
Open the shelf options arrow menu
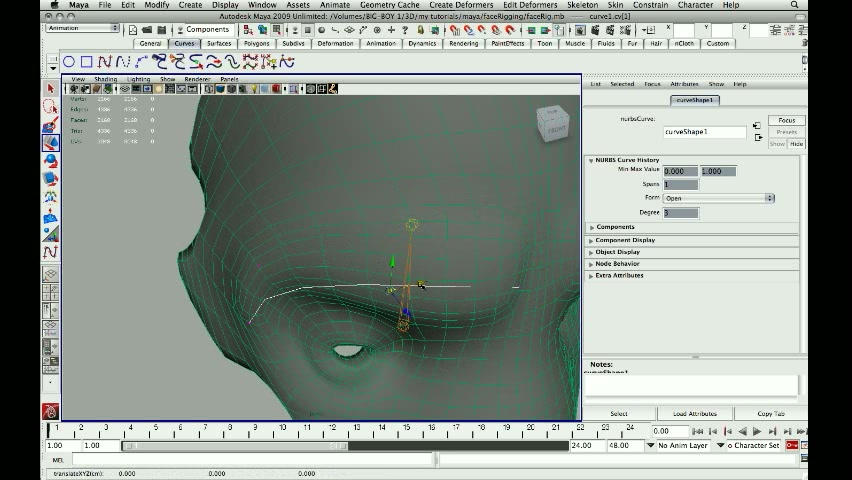click(x=53, y=68)
